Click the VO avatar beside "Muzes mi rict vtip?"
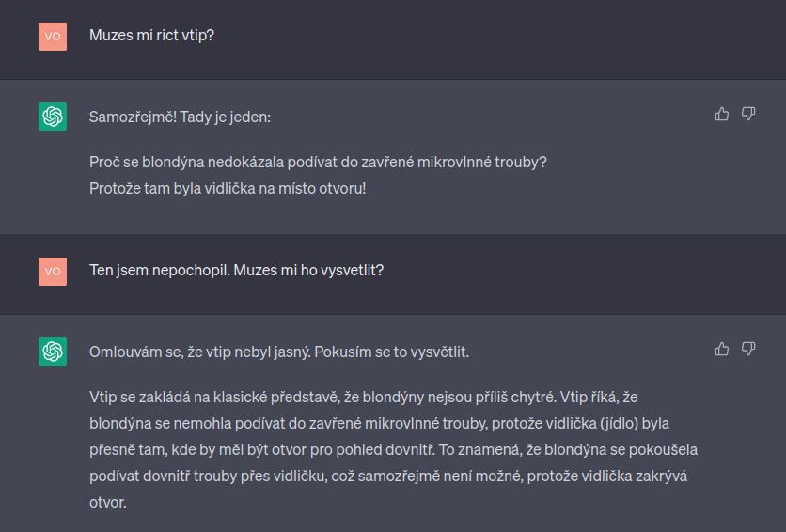This screenshot has height=532, width=786. (53, 36)
